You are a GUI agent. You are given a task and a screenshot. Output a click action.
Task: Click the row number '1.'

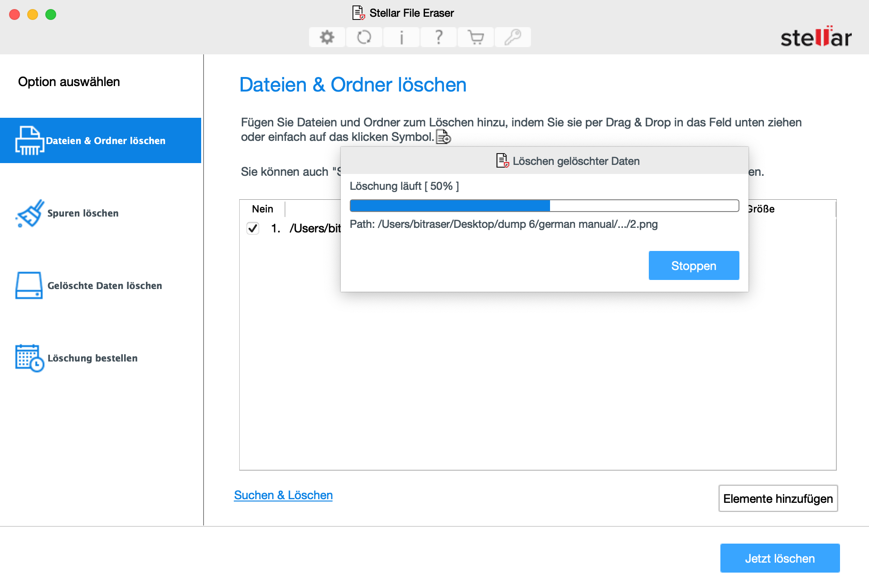pos(275,228)
